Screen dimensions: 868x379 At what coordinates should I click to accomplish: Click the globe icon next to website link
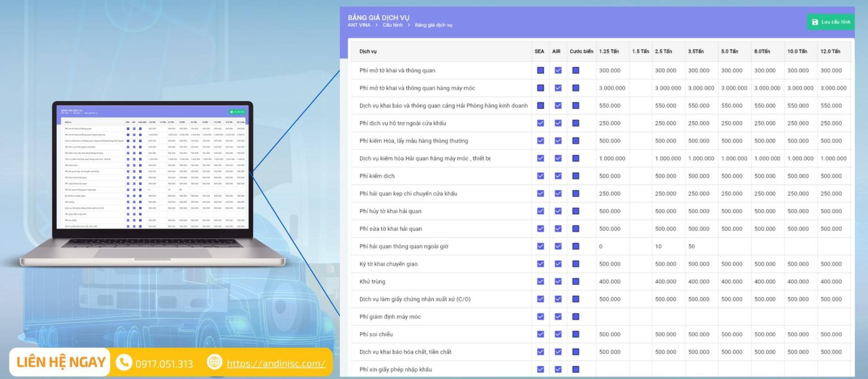pos(215,362)
